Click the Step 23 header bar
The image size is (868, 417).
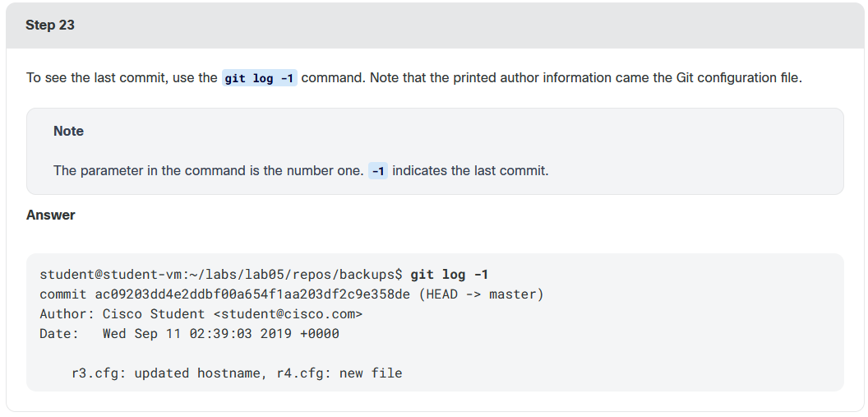[435, 25]
